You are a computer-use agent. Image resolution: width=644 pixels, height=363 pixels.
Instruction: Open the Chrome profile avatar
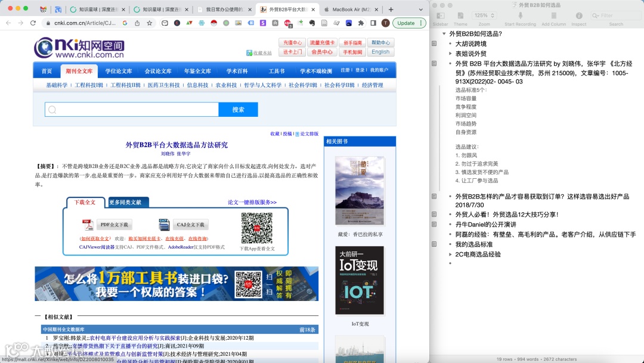tap(385, 23)
